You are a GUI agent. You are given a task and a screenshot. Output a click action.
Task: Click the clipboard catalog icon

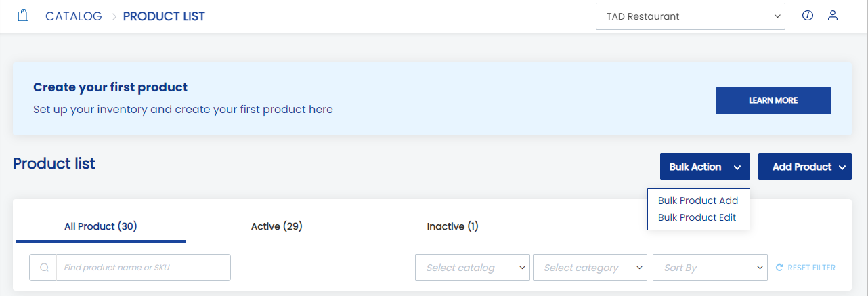(x=23, y=16)
